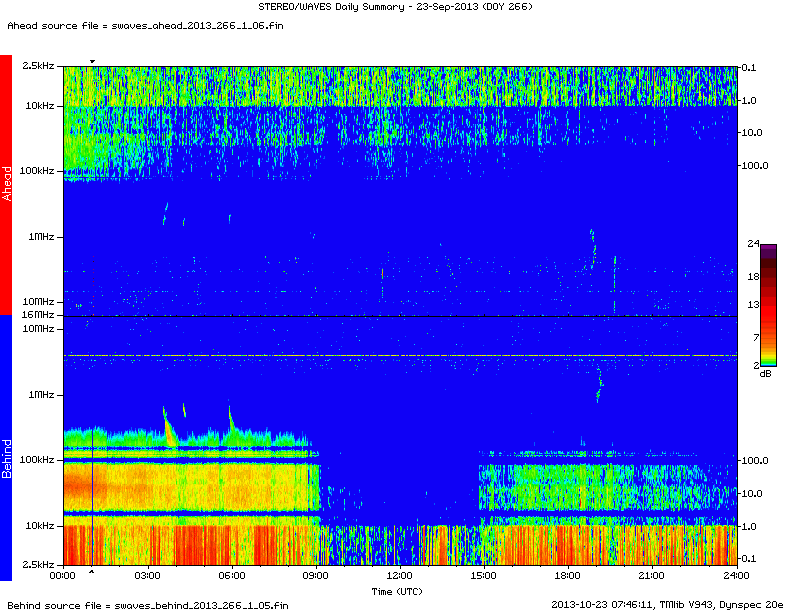Click the Time (UTC) axis title

pos(400,591)
